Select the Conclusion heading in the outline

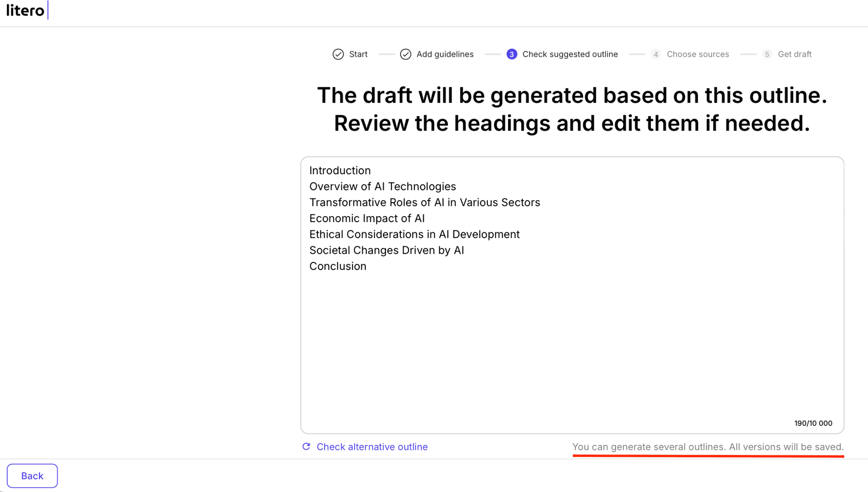(x=338, y=266)
